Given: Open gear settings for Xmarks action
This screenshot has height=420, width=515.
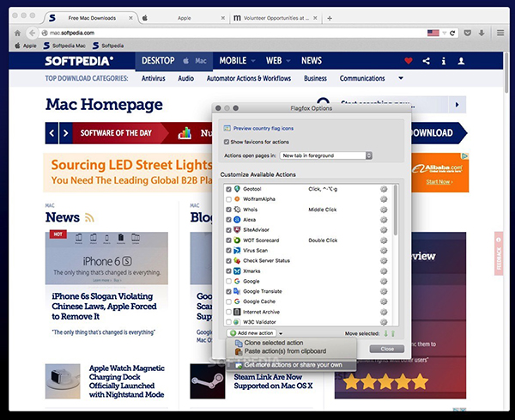Looking at the screenshot, I should (x=384, y=271).
